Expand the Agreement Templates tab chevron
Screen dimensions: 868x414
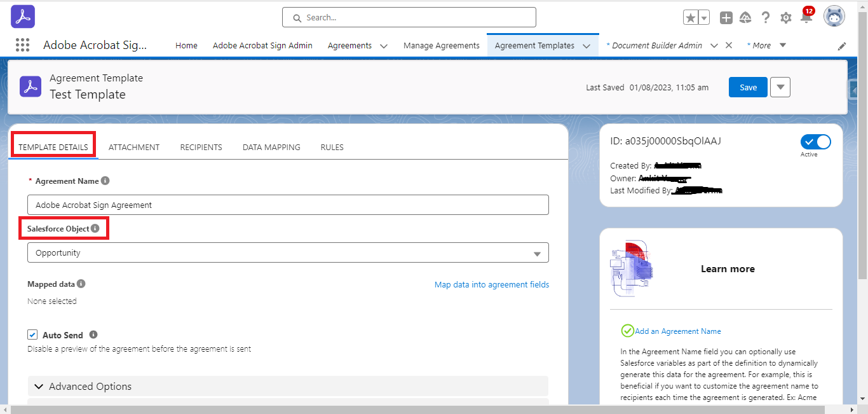[x=587, y=46]
